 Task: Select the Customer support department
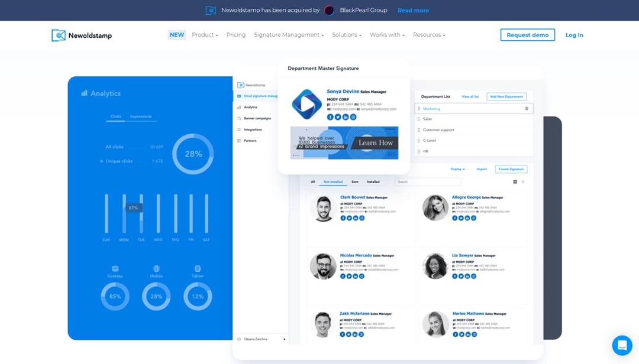(x=438, y=130)
